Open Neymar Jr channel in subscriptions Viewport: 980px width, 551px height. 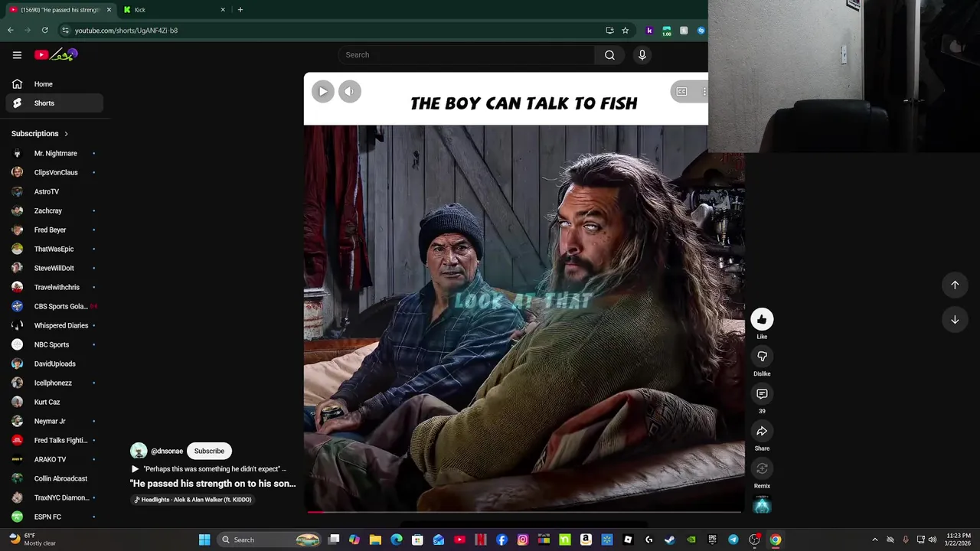[x=54, y=421]
